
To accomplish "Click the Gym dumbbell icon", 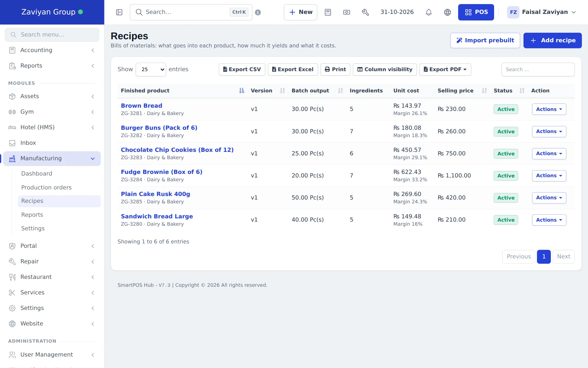I will point(12,112).
